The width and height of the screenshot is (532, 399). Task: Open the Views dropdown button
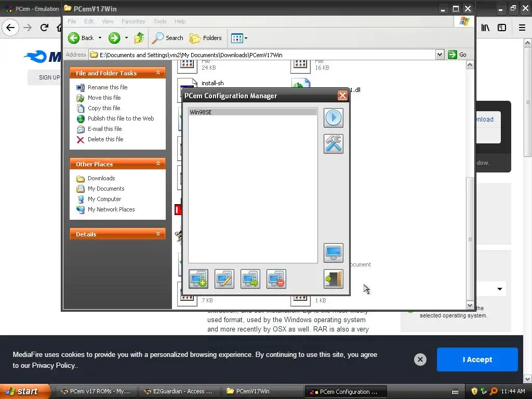tap(239, 38)
